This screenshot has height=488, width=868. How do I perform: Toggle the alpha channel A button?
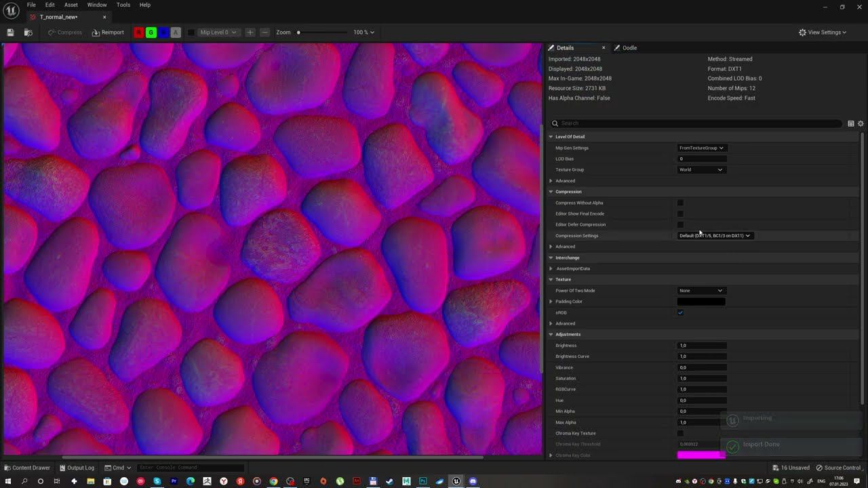(176, 33)
